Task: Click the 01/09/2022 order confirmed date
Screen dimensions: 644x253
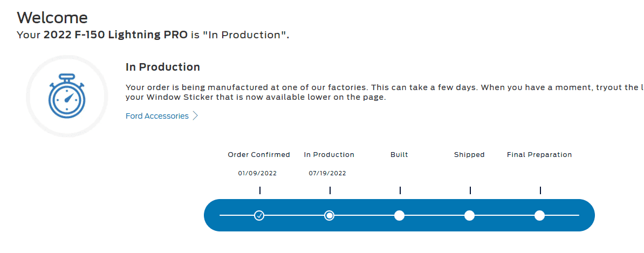Action: click(257, 174)
